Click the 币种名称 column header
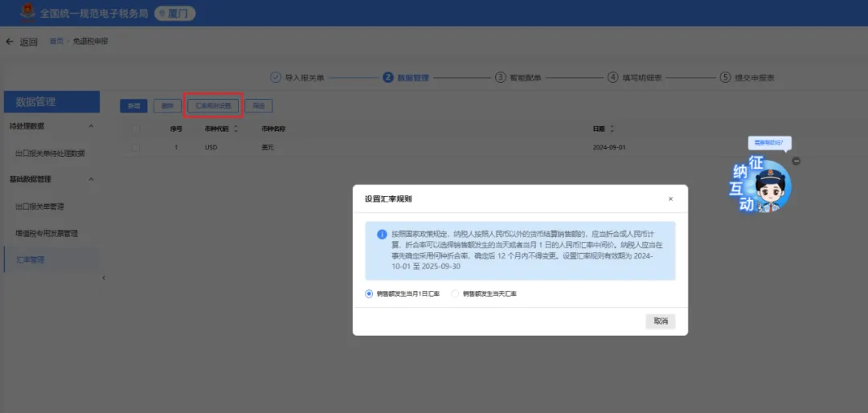This screenshot has width=868, height=413. [x=273, y=129]
